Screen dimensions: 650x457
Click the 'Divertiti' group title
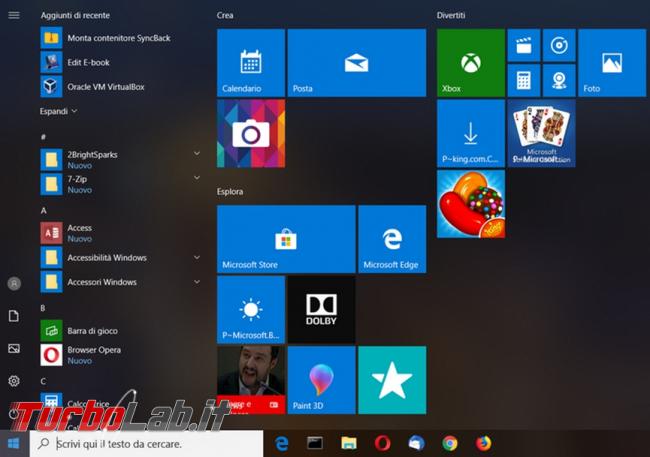tap(451, 15)
